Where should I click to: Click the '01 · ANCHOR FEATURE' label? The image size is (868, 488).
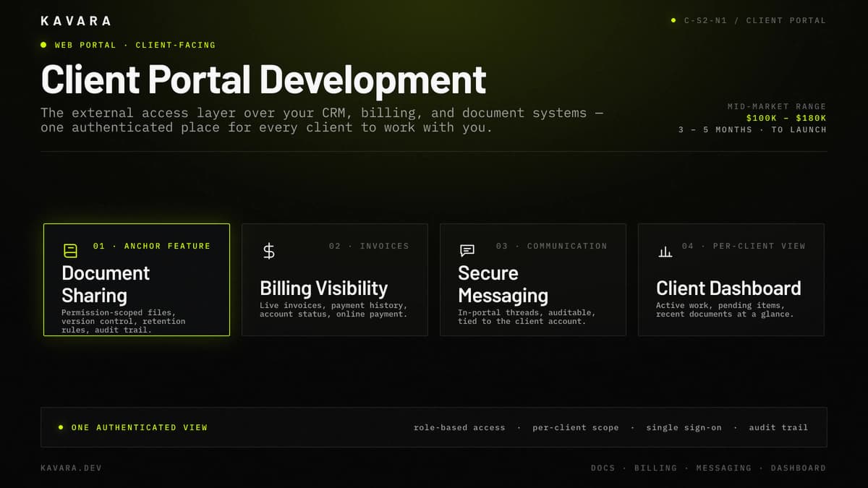coord(152,246)
